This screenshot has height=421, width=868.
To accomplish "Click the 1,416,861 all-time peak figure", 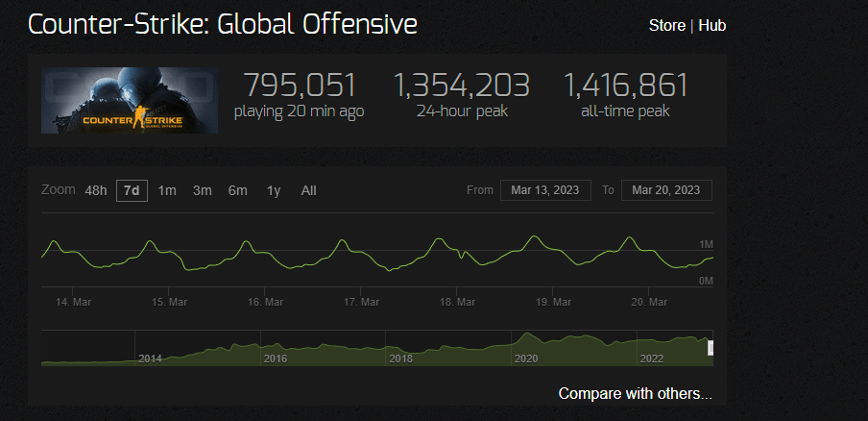I will (x=625, y=86).
